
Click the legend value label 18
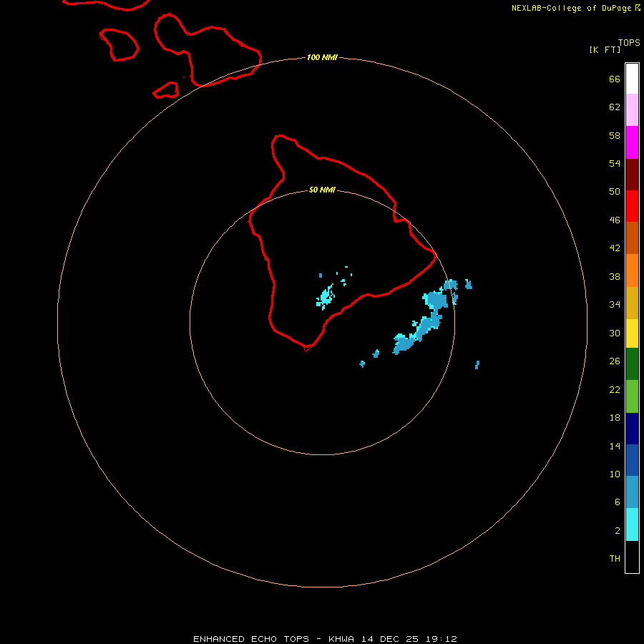(615, 418)
